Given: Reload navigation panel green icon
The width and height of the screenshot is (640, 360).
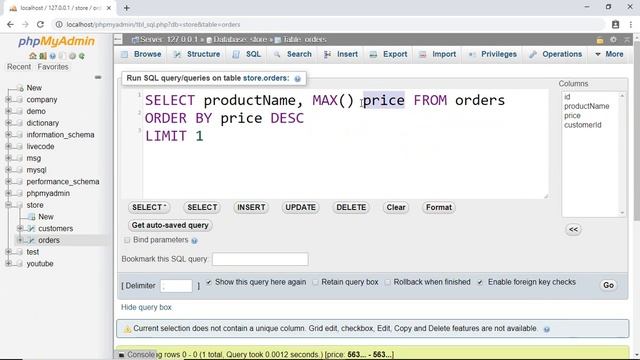Looking at the screenshot, I should coord(82,56).
